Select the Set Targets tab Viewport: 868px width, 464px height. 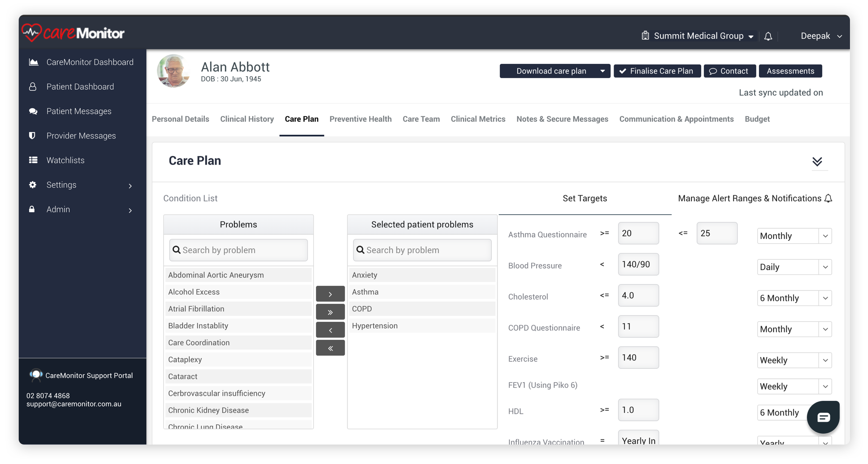[x=585, y=198]
